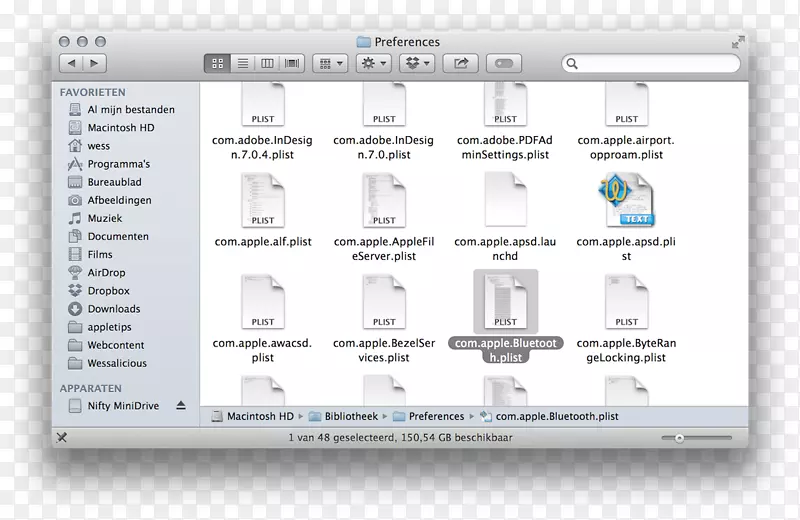Switch to Cover Flow view
800x520 pixels.
[292, 63]
